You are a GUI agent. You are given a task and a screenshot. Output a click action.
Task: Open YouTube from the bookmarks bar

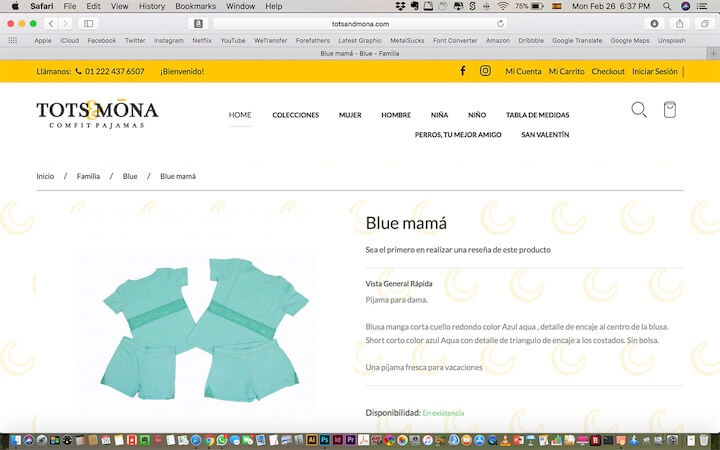point(233,41)
